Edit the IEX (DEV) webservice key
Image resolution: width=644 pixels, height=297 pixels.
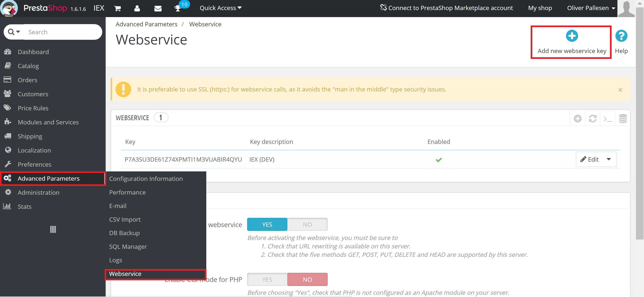(589, 159)
